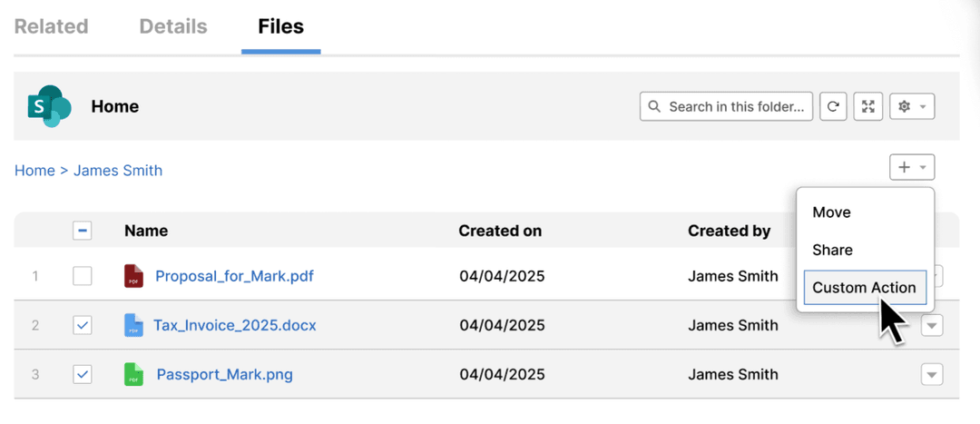
Task: Check the Proposal_for_Mark.pdf row checkbox
Action: click(x=83, y=276)
